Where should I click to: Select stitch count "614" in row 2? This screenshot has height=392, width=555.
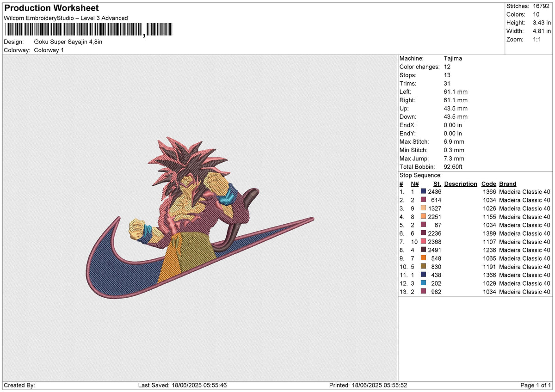436,200
